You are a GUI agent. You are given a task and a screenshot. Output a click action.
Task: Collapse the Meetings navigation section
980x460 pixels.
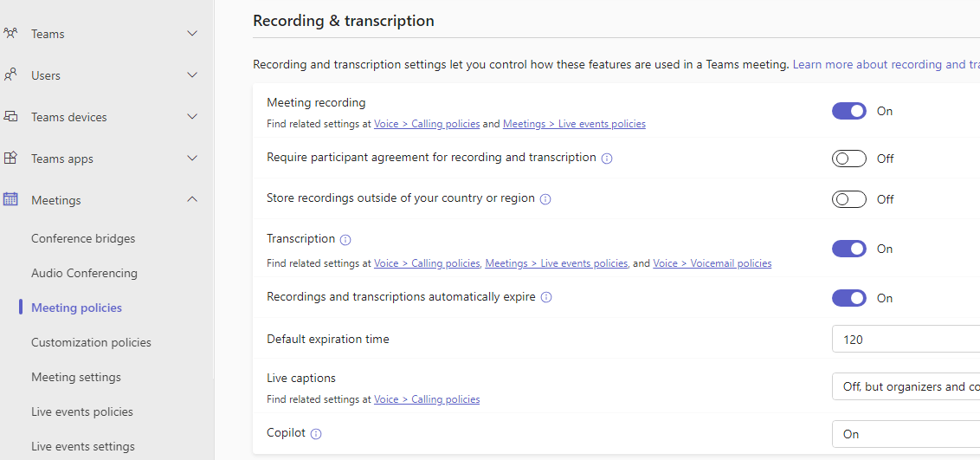point(192,200)
